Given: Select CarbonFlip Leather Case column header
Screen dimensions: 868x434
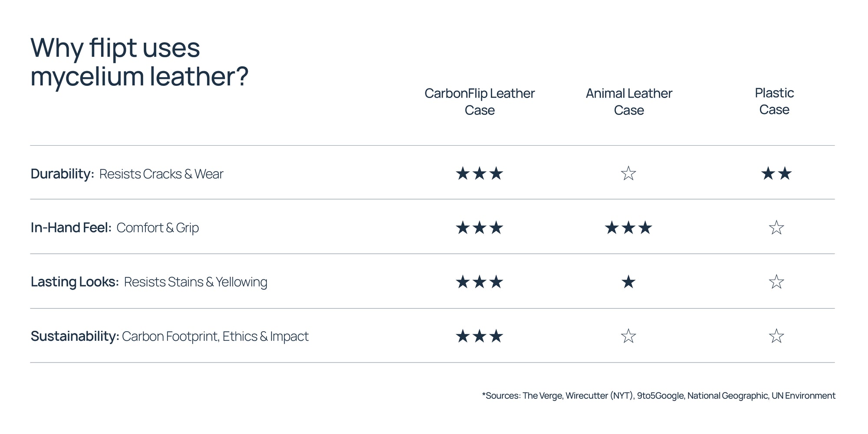Looking at the screenshot, I should click(479, 101).
